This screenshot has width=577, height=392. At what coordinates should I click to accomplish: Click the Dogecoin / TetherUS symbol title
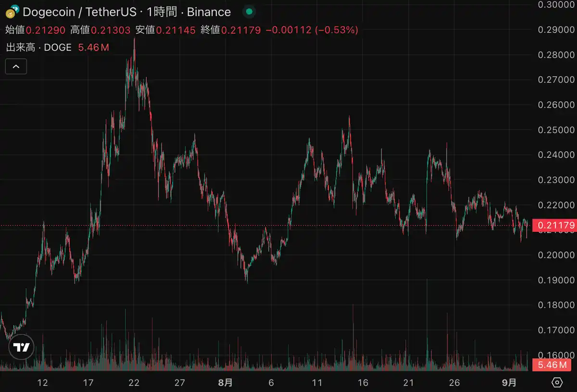click(79, 12)
